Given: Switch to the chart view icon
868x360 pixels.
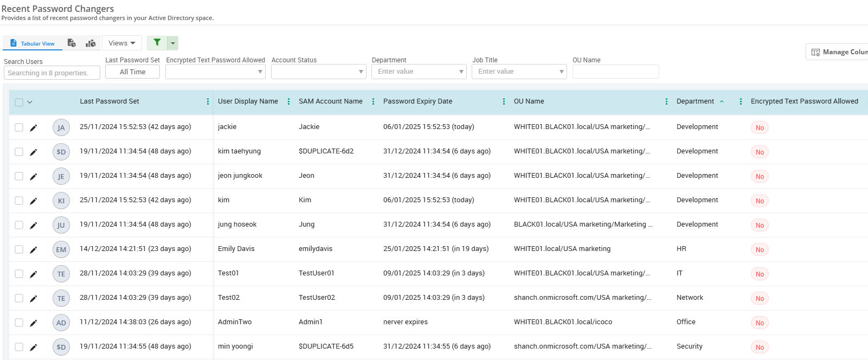Looking at the screenshot, I should tap(91, 43).
